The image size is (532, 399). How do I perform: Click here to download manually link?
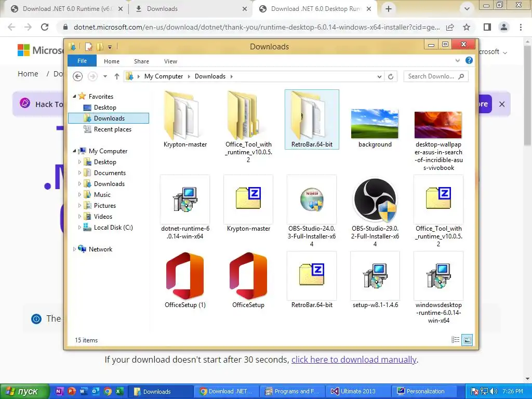[354, 360]
